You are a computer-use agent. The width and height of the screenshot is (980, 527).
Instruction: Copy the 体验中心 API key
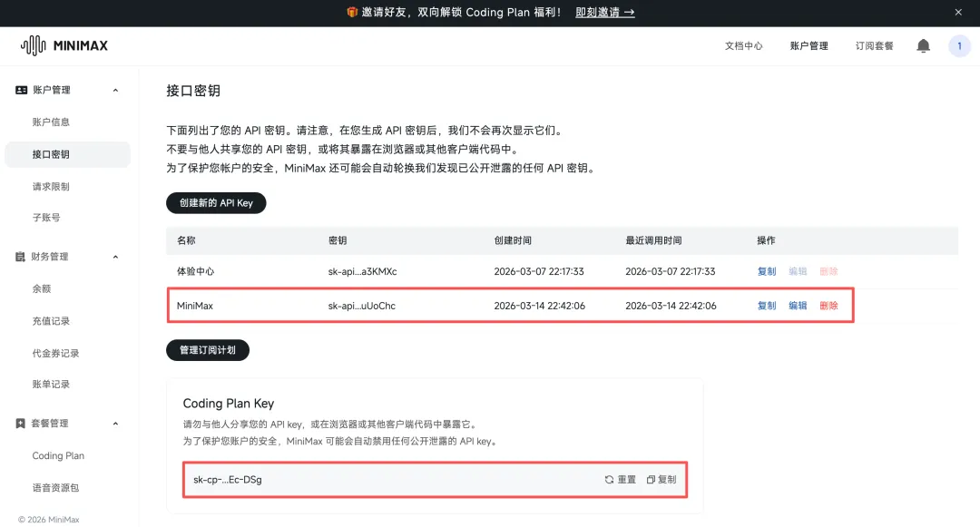coord(766,271)
